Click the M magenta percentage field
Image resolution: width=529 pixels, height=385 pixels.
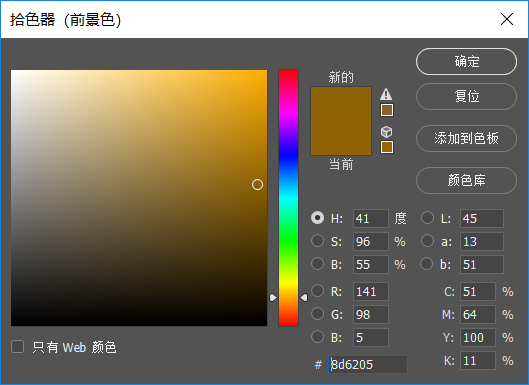[478, 314]
